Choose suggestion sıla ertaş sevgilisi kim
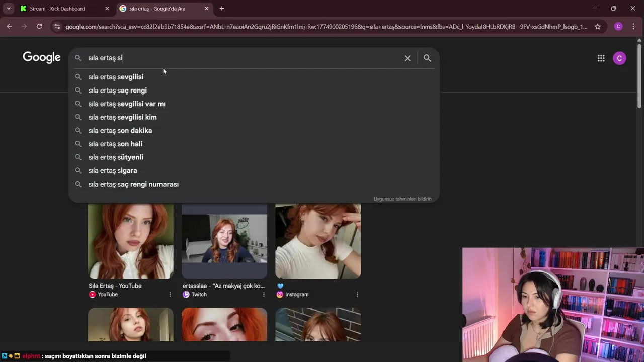 pyautogui.click(x=254, y=117)
